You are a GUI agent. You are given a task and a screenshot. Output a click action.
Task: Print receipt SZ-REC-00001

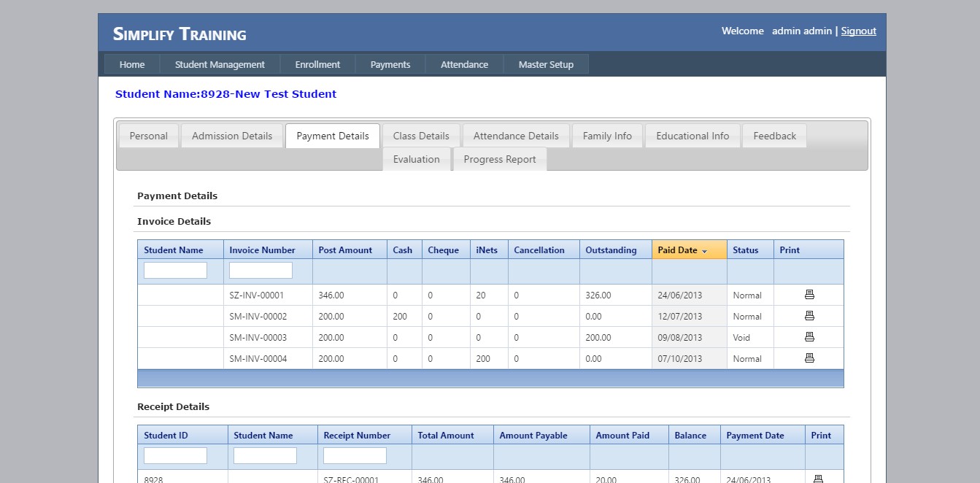tap(818, 479)
